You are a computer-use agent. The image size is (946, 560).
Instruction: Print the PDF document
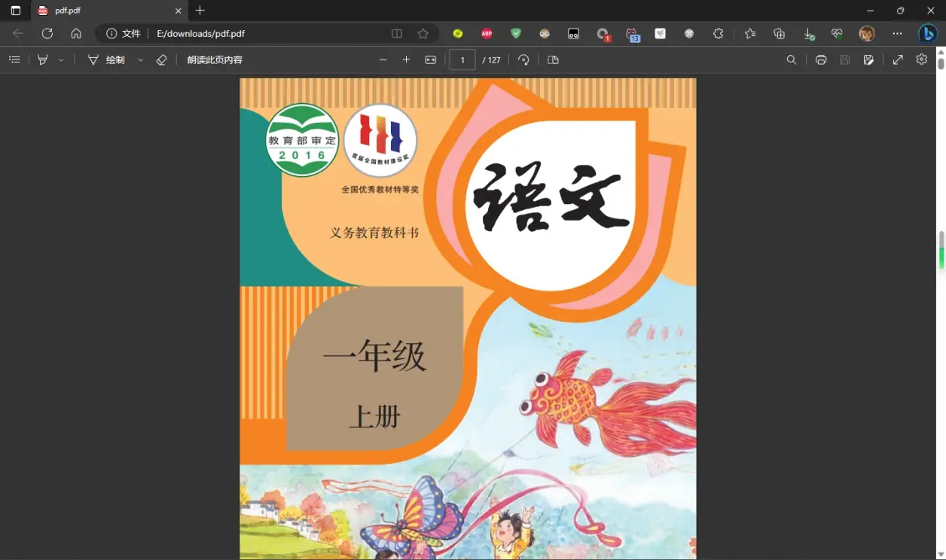point(821,59)
